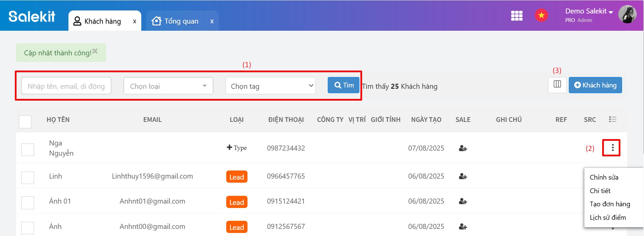Click the SALE column header
This screenshot has height=236, width=644.
pos(463,120)
